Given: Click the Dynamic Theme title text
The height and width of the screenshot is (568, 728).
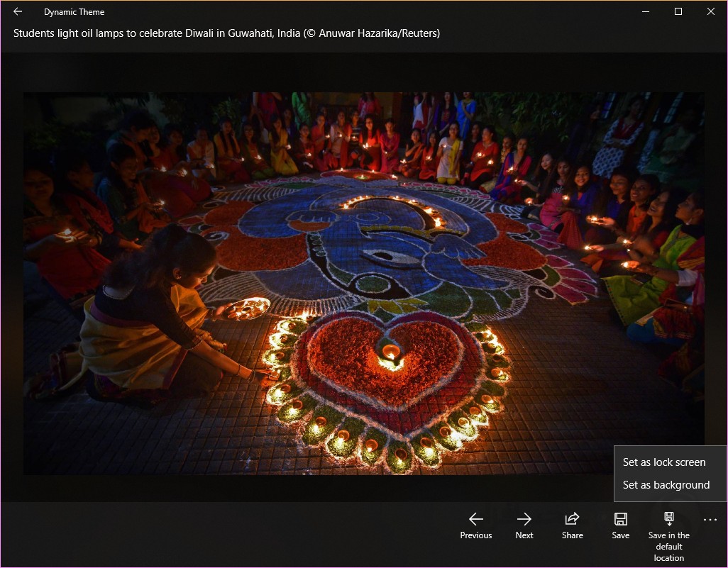Looking at the screenshot, I should [74, 12].
